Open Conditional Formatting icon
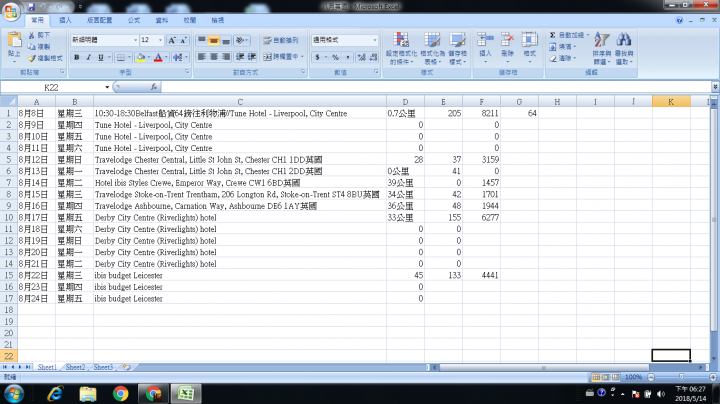This screenshot has height=404, width=720. [401, 40]
